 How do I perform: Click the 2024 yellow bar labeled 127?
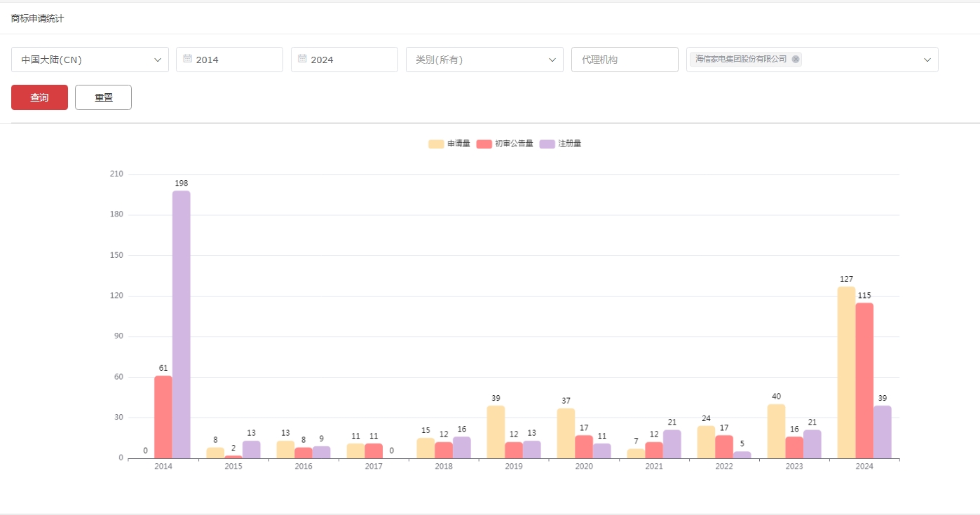tap(846, 372)
